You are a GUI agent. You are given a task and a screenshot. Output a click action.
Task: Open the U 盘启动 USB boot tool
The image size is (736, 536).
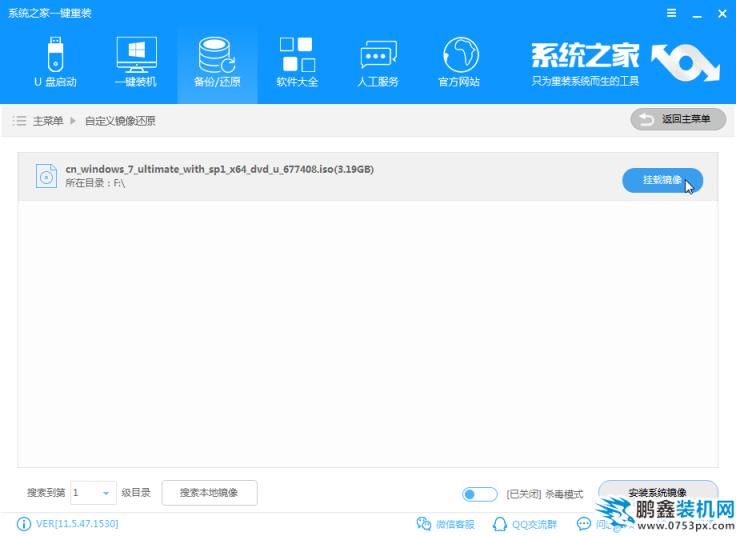[x=55, y=62]
